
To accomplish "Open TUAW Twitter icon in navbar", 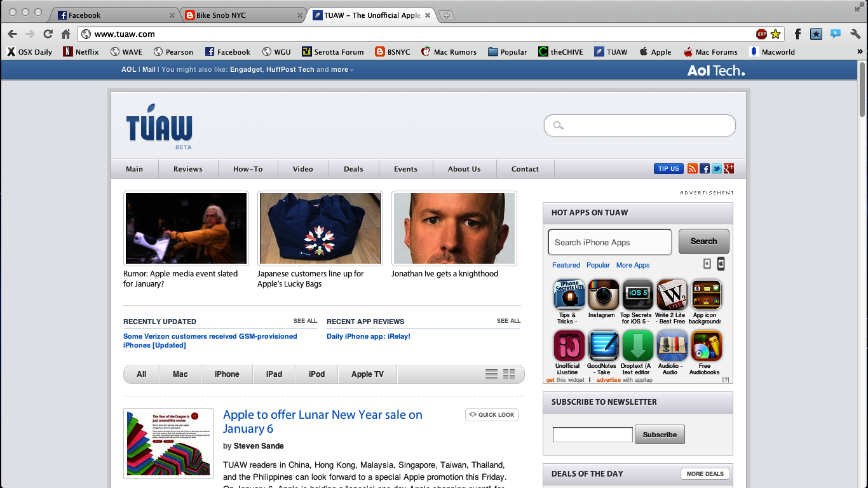I will pyautogui.click(x=717, y=168).
